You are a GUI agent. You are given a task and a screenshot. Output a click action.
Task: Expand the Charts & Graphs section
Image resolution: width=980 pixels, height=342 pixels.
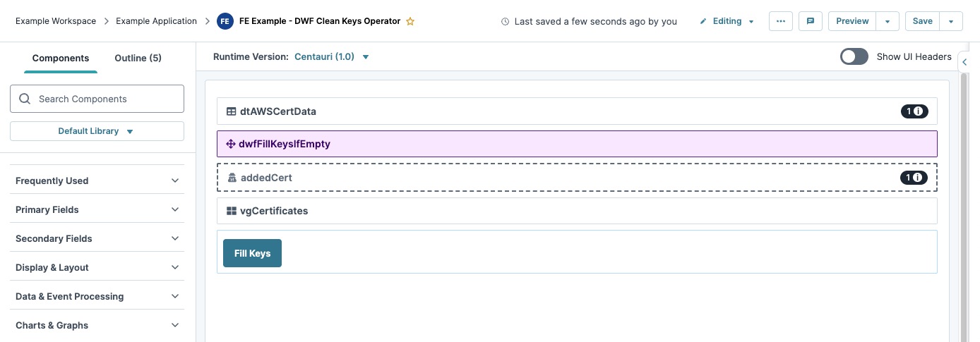(x=97, y=325)
